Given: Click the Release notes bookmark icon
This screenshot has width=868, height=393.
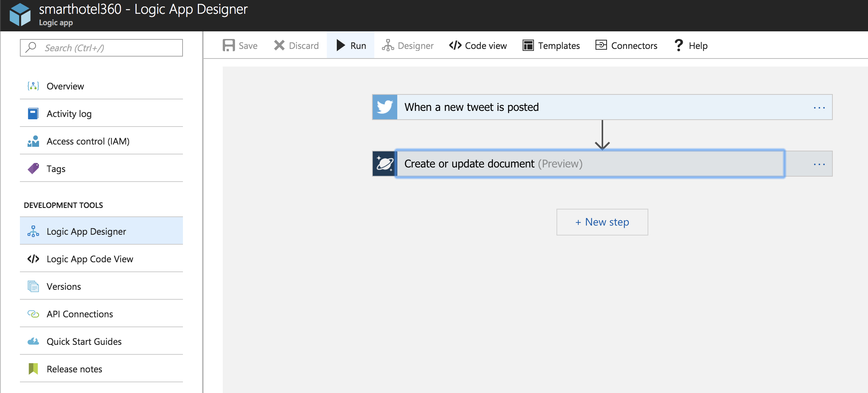Looking at the screenshot, I should point(33,369).
